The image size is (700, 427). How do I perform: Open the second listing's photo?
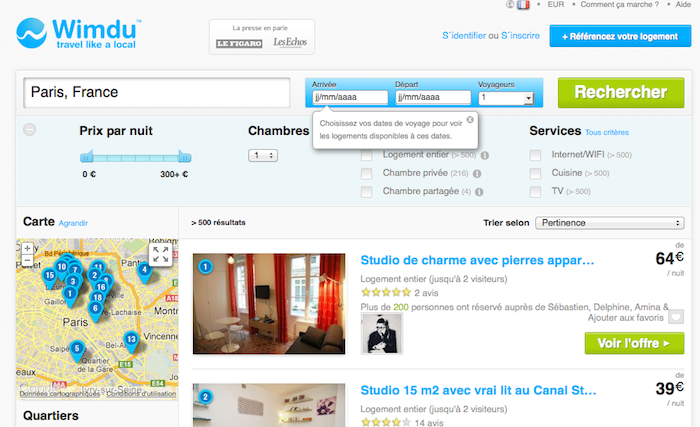click(269, 405)
